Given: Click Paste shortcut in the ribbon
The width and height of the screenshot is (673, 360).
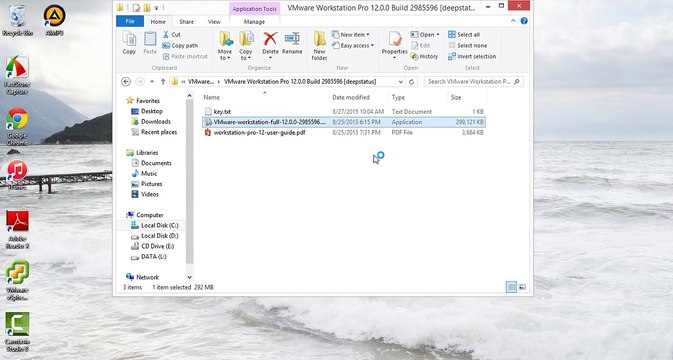Looking at the screenshot, I should click(x=185, y=56).
